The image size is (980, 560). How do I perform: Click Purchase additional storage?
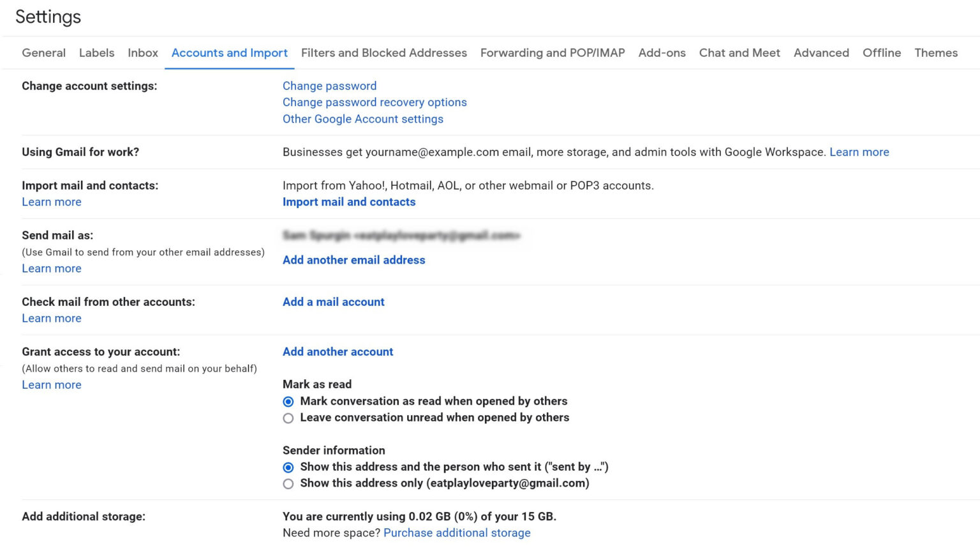[x=457, y=533]
